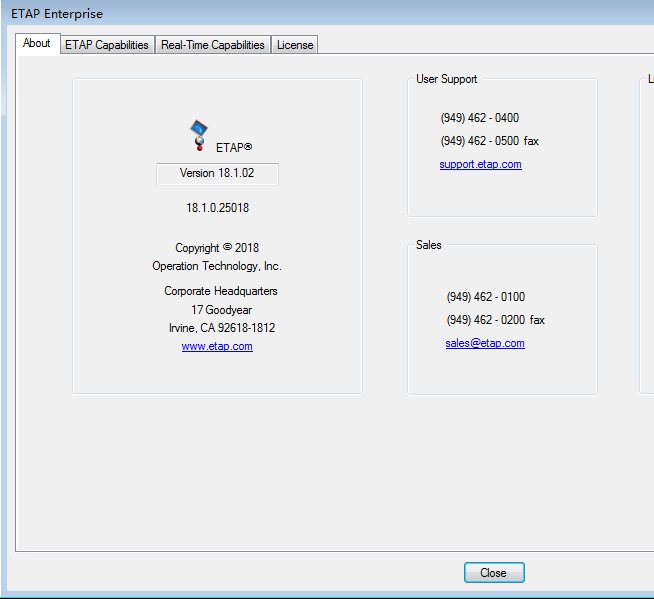This screenshot has width=654, height=599.
Task: Click the sales phone (949) 462 - 0100
Action: coord(485,297)
